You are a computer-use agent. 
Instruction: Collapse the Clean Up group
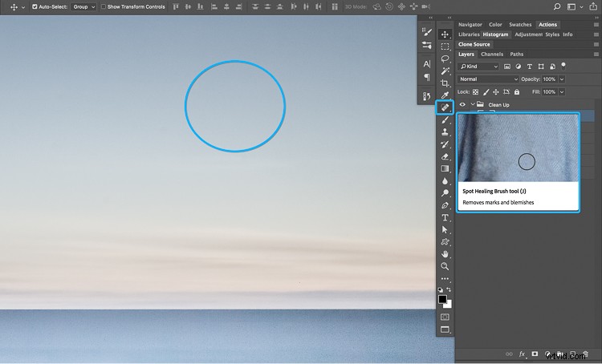pyautogui.click(x=473, y=104)
